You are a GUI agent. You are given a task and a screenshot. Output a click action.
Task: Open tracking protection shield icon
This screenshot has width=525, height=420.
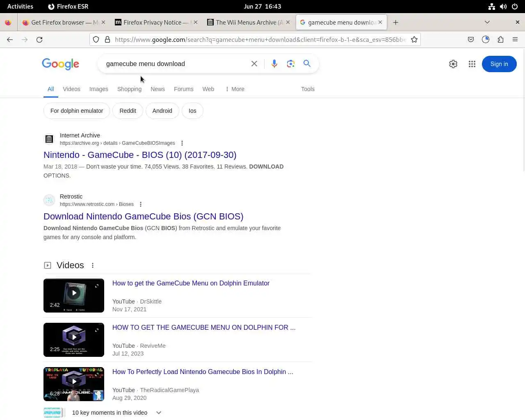[x=96, y=39]
